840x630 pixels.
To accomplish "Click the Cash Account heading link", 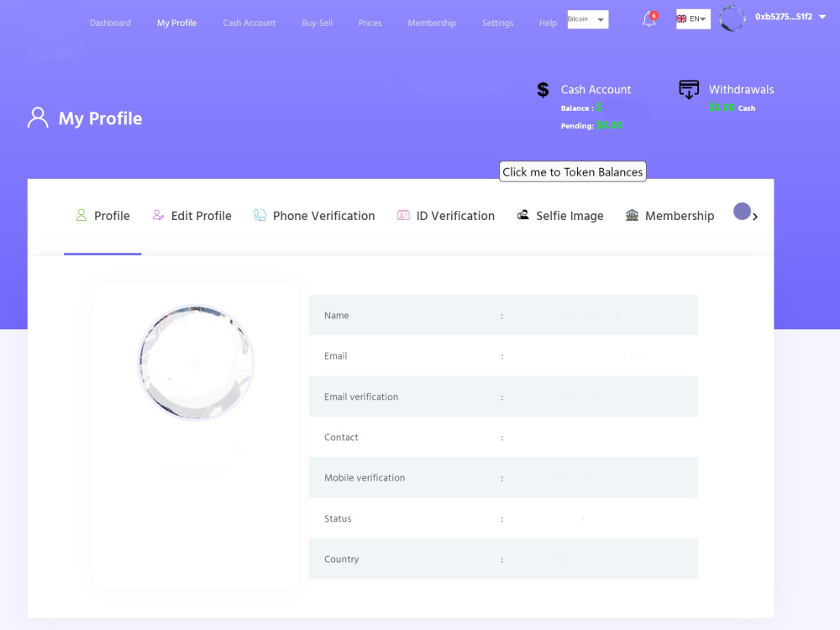I will [x=596, y=90].
